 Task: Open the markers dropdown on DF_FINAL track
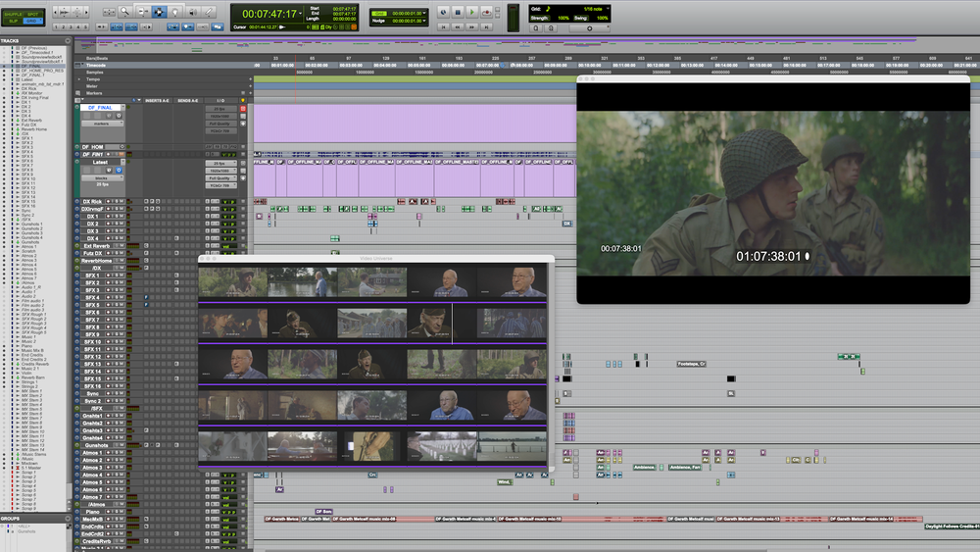click(103, 124)
